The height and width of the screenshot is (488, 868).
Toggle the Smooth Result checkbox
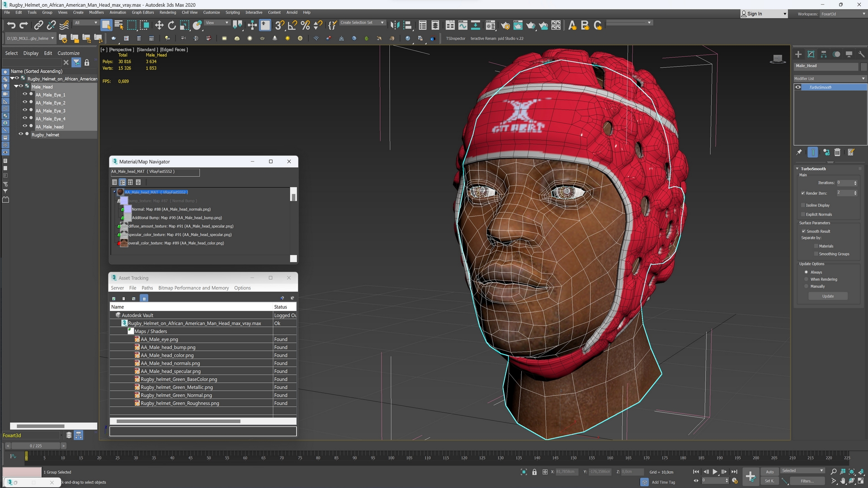click(804, 231)
